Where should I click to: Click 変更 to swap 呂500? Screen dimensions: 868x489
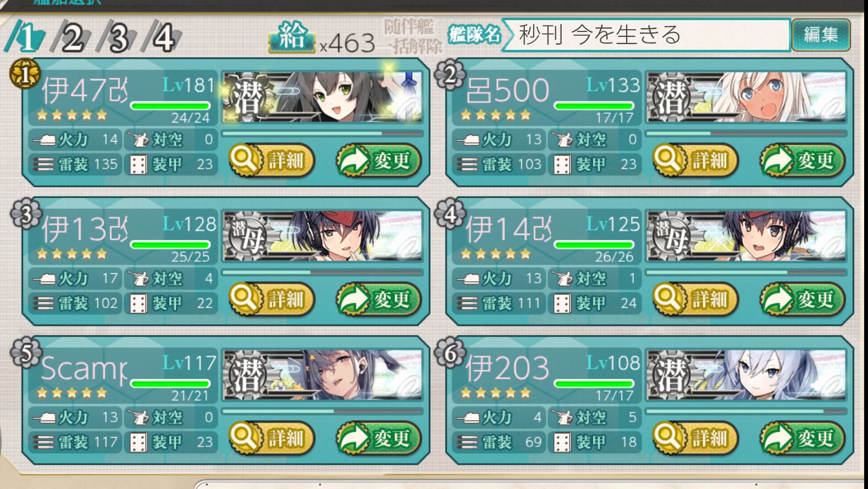click(802, 160)
